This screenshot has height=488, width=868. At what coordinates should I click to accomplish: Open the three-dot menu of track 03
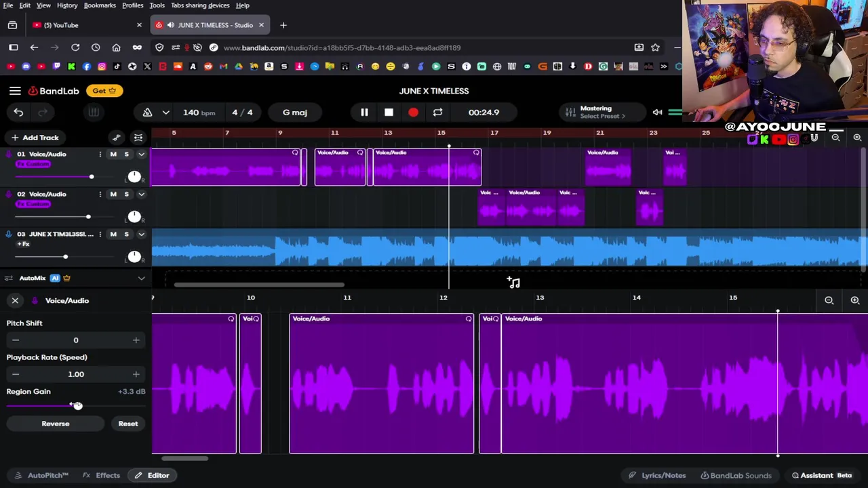point(100,235)
